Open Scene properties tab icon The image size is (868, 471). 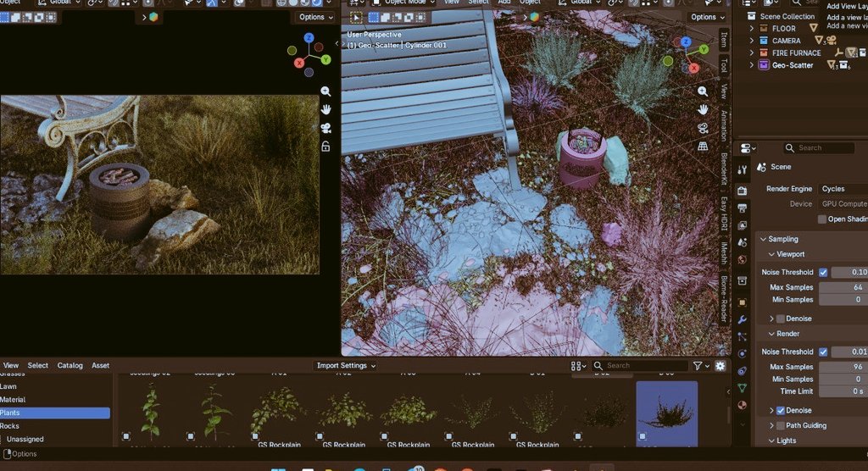(743, 242)
